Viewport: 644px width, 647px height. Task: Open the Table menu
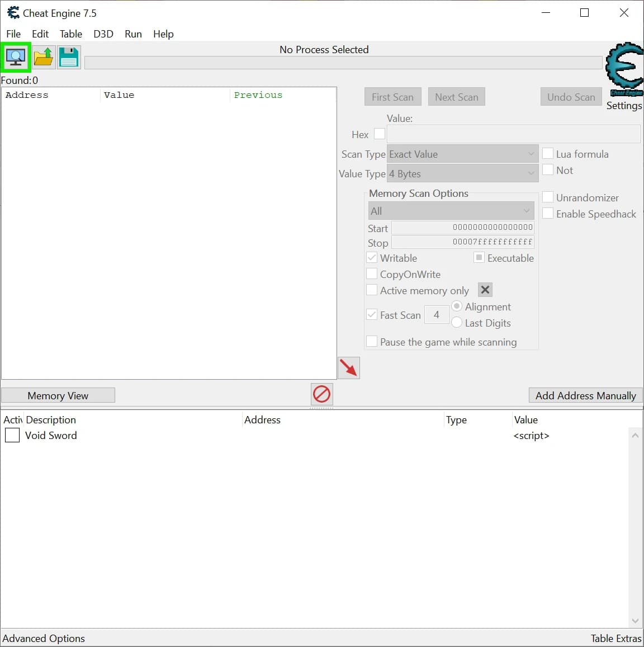click(71, 34)
